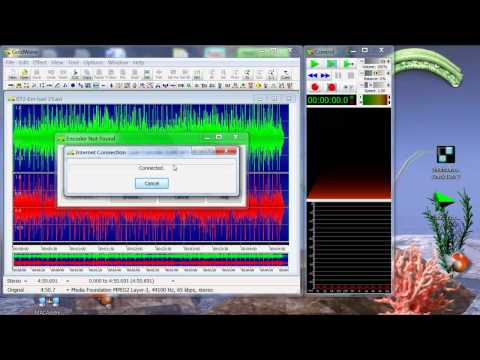
Task: Click the Redo toolbar icon
Action: 63,74
